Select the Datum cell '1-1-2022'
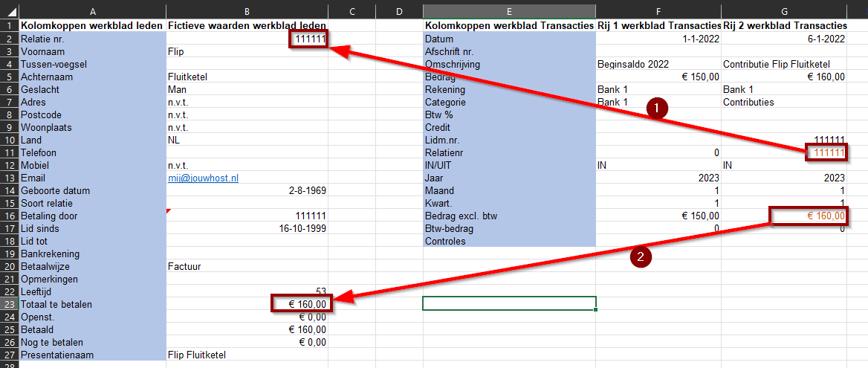This screenshot has width=868, height=368. (658, 39)
